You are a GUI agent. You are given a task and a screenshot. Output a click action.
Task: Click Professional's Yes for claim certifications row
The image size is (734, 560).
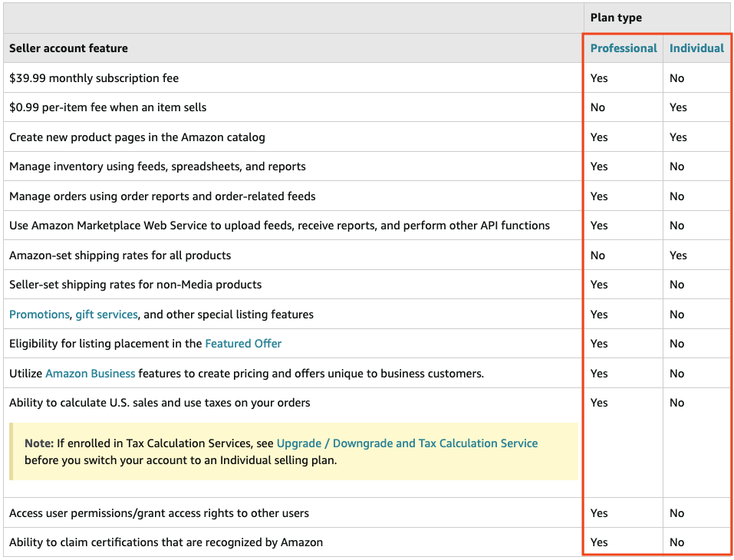(599, 542)
